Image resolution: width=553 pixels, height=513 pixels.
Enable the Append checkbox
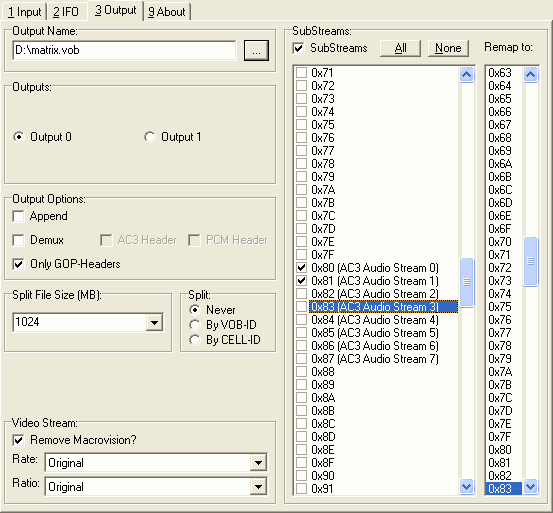click(18, 216)
